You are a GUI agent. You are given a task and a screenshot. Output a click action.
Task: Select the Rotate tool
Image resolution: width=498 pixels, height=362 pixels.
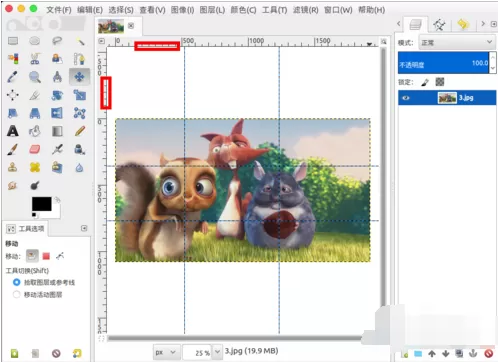pyautogui.click(x=57, y=95)
